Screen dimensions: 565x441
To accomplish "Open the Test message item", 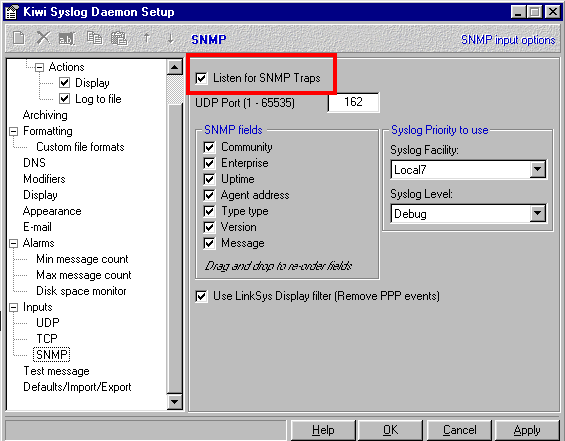I will [x=56, y=371].
